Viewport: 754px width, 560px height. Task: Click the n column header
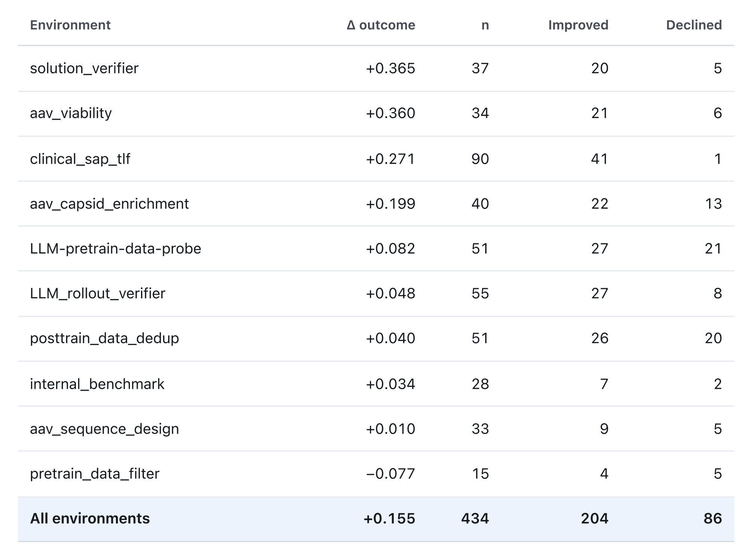point(485,25)
